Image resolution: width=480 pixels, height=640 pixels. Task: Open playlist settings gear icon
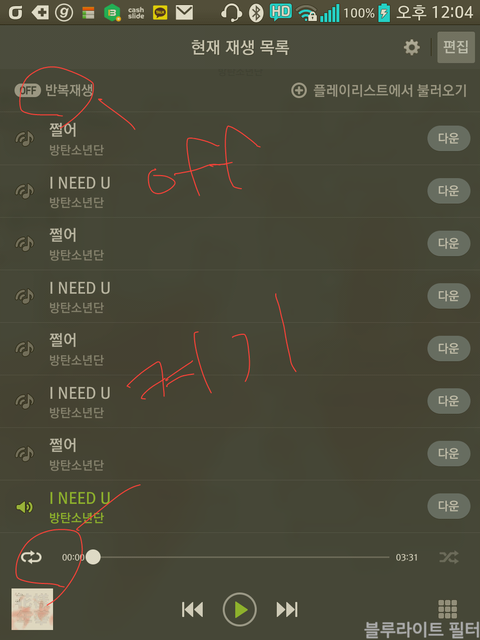tap(411, 47)
